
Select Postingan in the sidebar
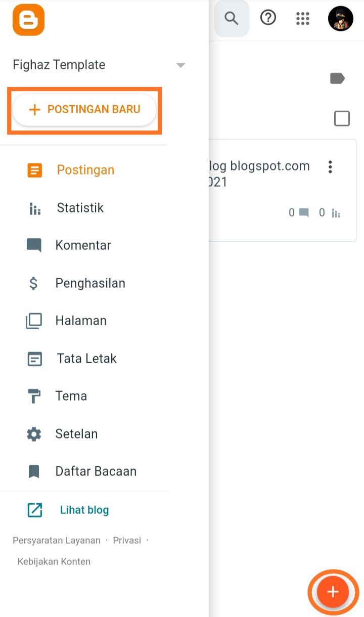tap(85, 170)
